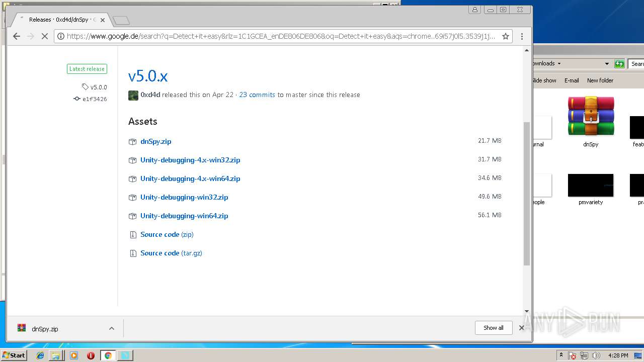Open commit e1f3426 link
Screen dimensions: 644x362
coord(91,99)
